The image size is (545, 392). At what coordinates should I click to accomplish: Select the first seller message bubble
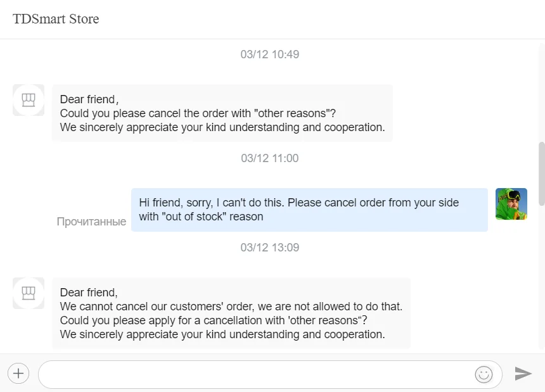pos(222,113)
